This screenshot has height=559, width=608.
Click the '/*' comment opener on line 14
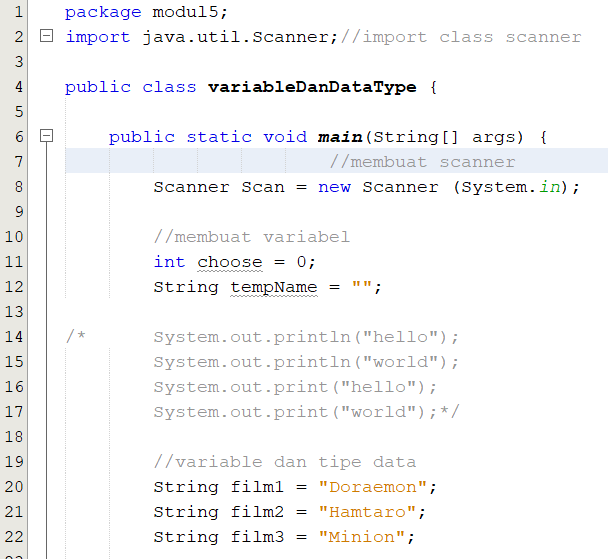[x=76, y=336]
